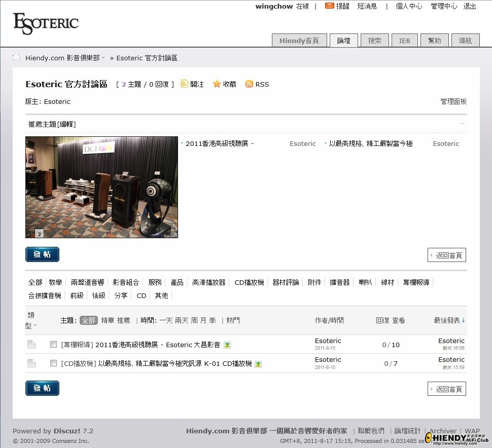Click thread icon for 2011香港高級視聽展 row
Screen dimensions: 492x448
(x=31, y=344)
